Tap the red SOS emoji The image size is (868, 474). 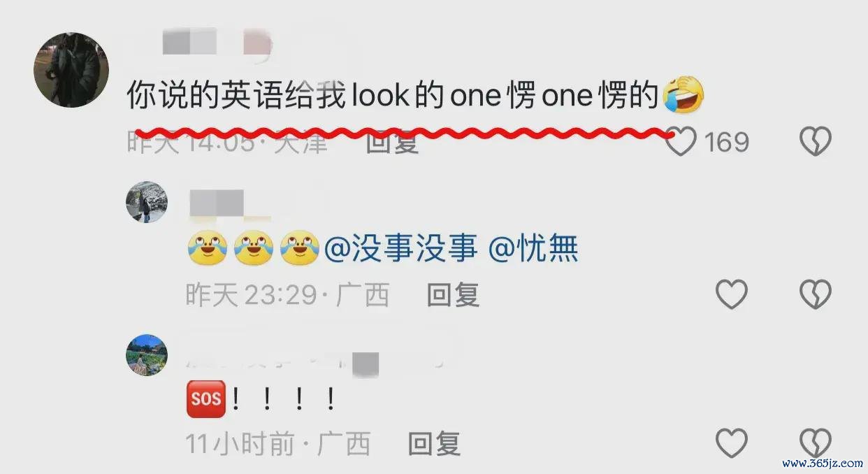(x=206, y=398)
